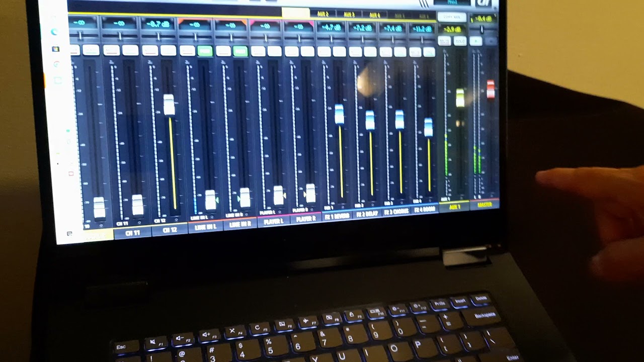644x362 pixels.
Task: Click the red MASTER fader
Action: 491,88
